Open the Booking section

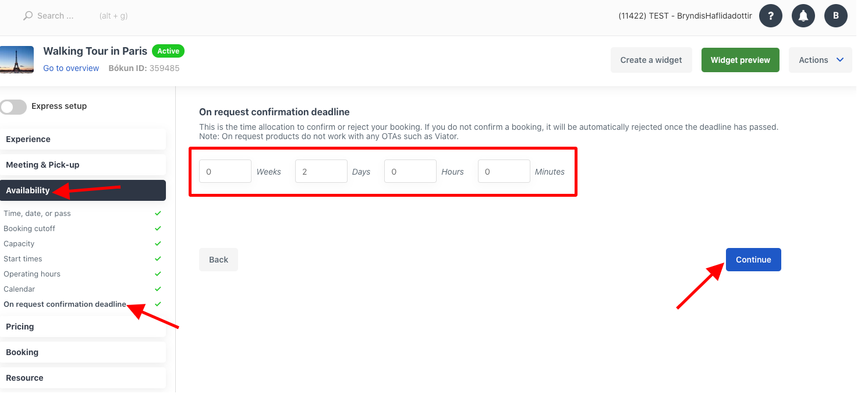pos(83,352)
